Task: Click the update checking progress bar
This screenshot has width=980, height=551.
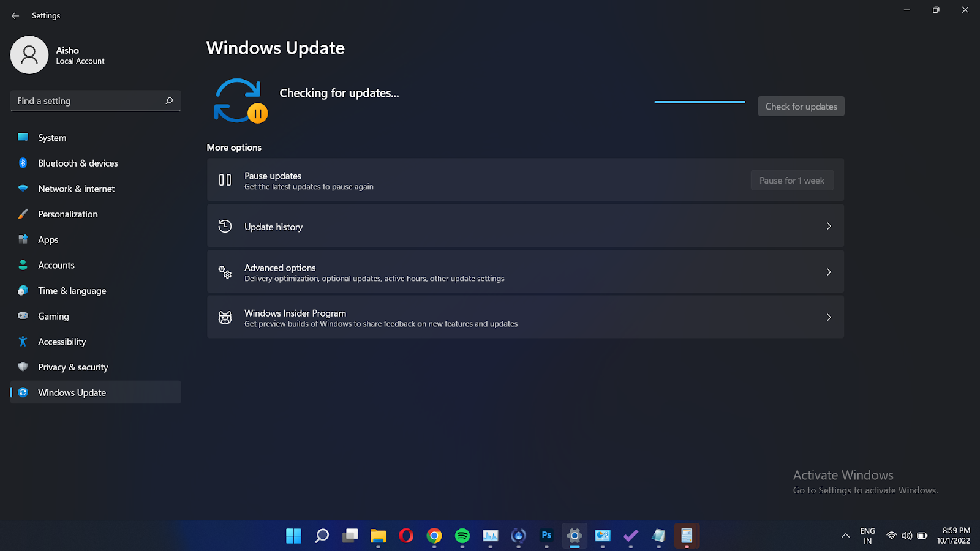Action: click(700, 102)
